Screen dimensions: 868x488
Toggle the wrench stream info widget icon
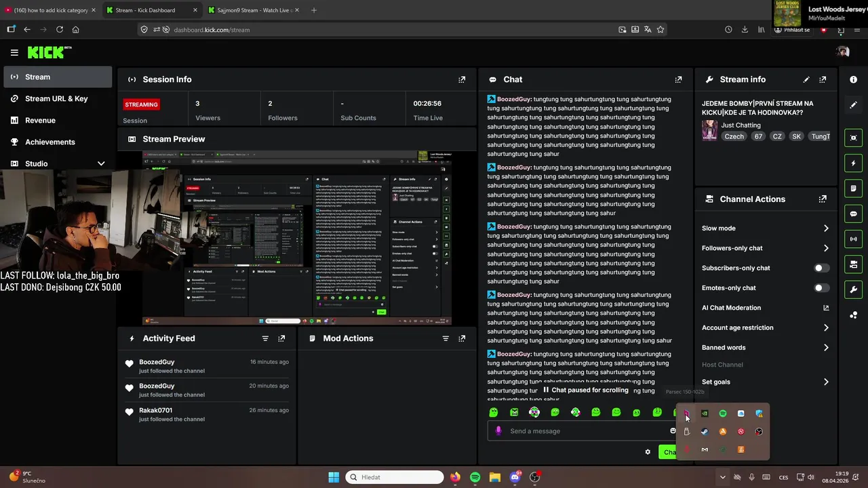[853, 289]
